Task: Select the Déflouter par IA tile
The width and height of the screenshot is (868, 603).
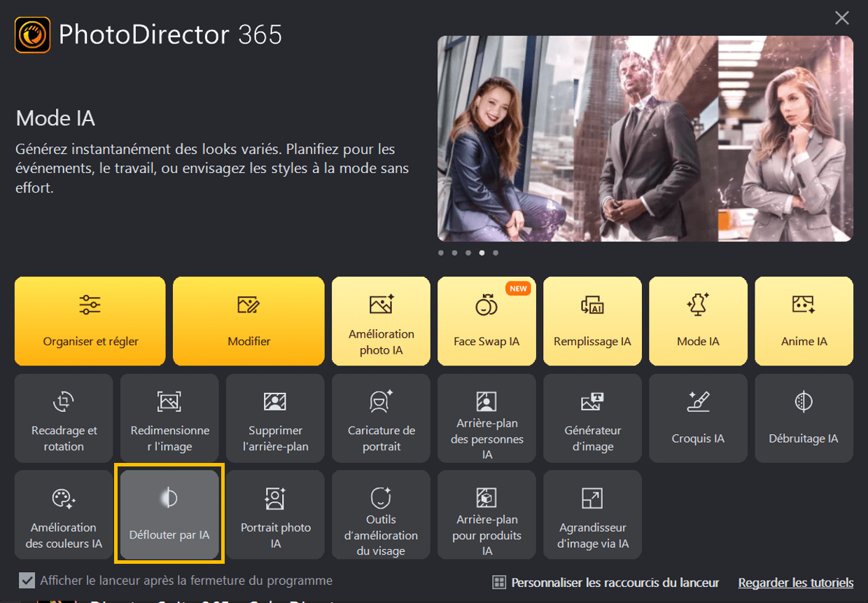Action: click(x=169, y=515)
